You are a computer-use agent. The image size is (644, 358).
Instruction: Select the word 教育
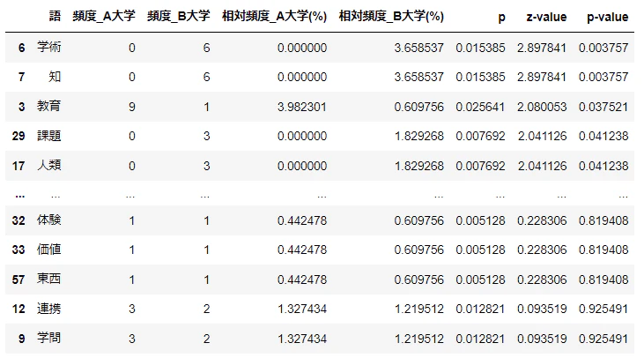48,106
